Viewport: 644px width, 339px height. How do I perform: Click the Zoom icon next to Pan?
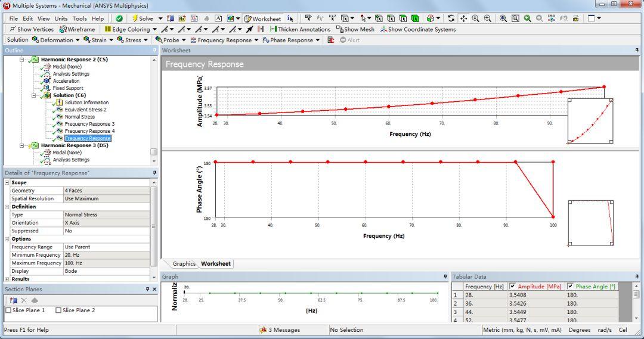[x=476, y=18]
